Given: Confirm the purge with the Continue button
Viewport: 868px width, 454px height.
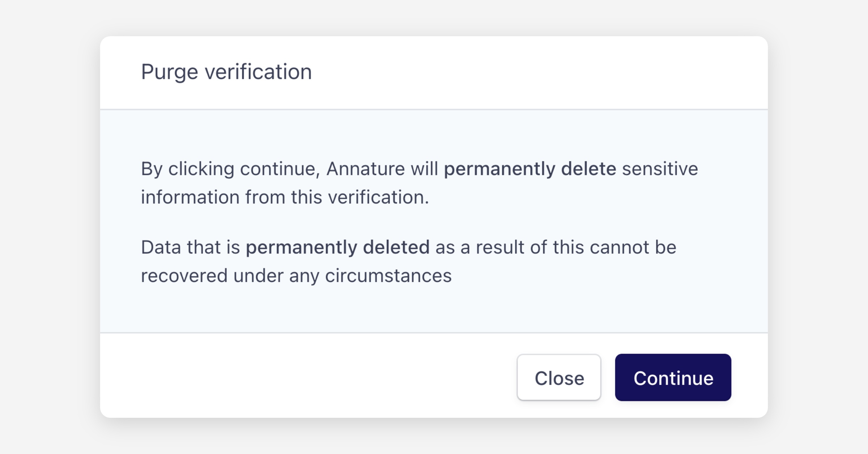Looking at the screenshot, I should (x=673, y=378).
